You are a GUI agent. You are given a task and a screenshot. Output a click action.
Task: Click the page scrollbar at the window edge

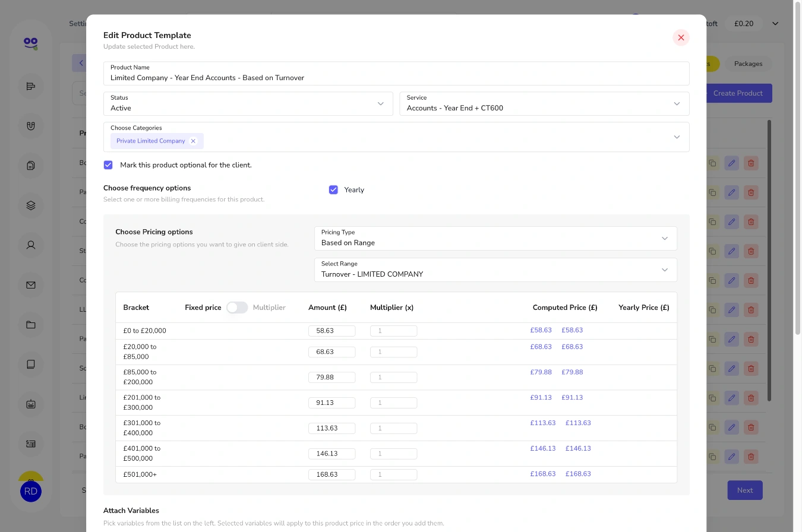coord(798,167)
